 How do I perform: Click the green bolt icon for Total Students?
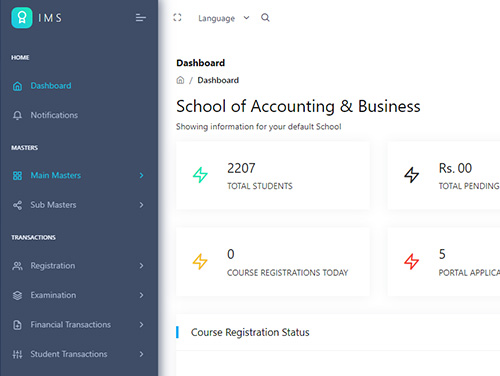tap(200, 175)
